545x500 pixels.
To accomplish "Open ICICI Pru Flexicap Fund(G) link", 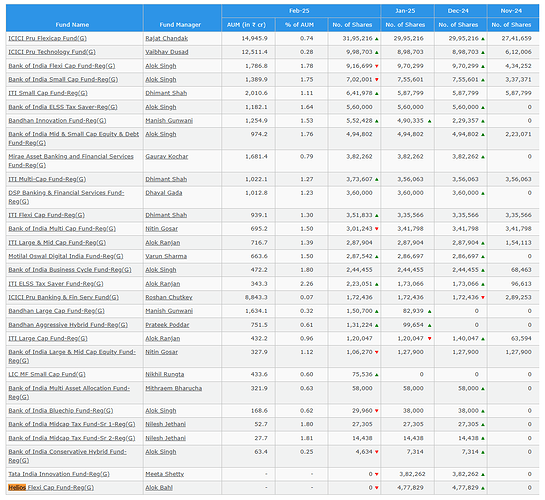I will coord(48,38).
